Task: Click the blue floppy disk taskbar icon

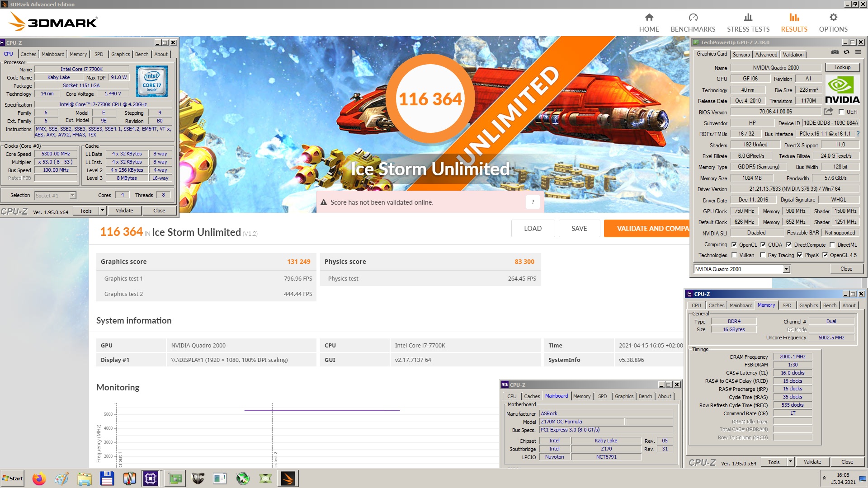Action: click(x=107, y=479)
